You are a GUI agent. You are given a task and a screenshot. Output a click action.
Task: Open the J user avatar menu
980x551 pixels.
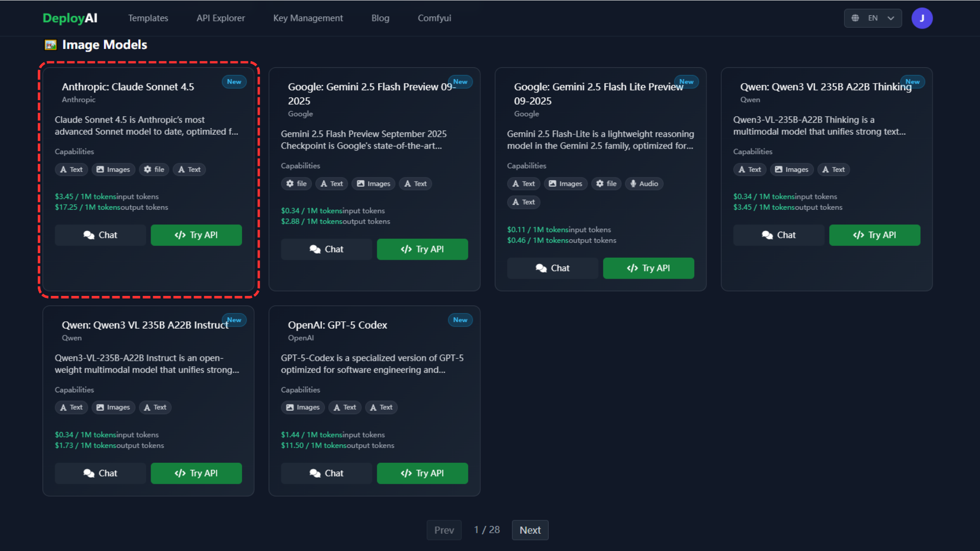(922, 18)
